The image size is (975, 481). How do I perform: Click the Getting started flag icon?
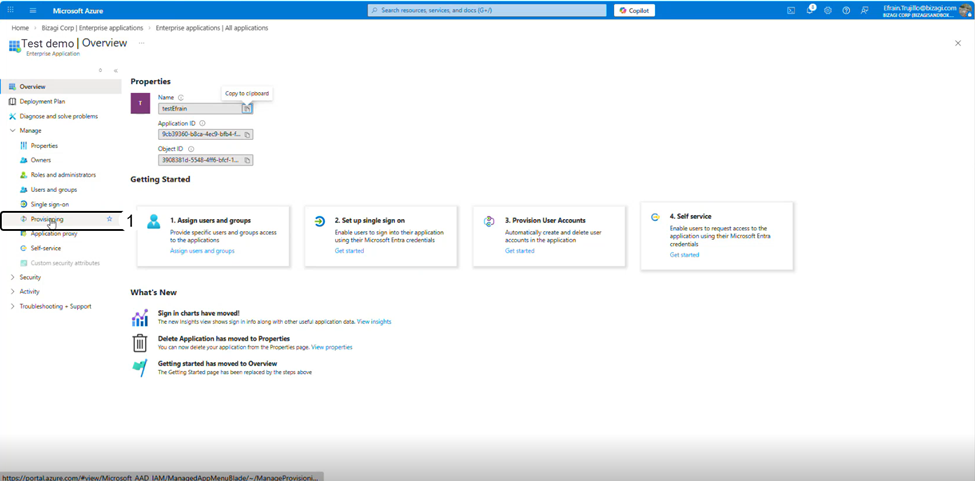(x=140, y=368)
